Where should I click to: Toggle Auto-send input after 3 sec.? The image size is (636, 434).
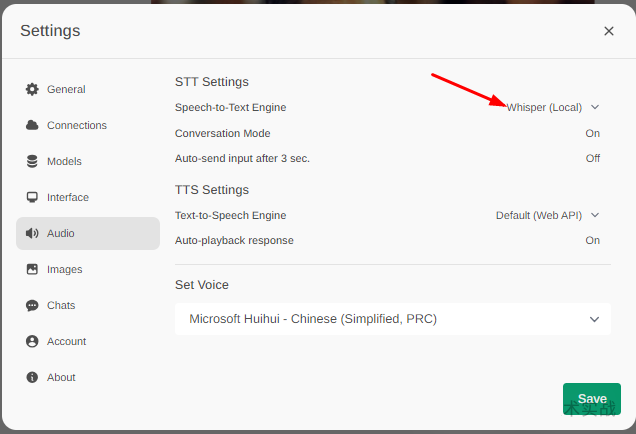pyautogui.click(x=592, y=158)
